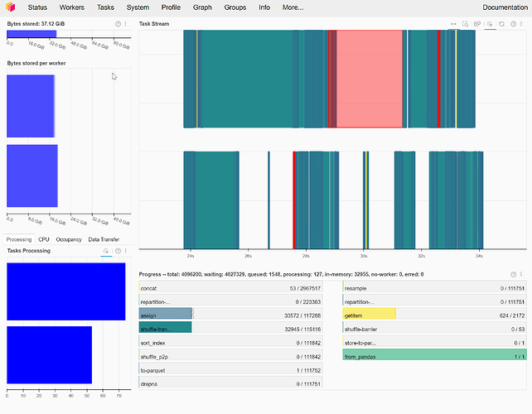Open the Documentation link
532x414 pixels.
pyautogui.click(x=505, y=7)
